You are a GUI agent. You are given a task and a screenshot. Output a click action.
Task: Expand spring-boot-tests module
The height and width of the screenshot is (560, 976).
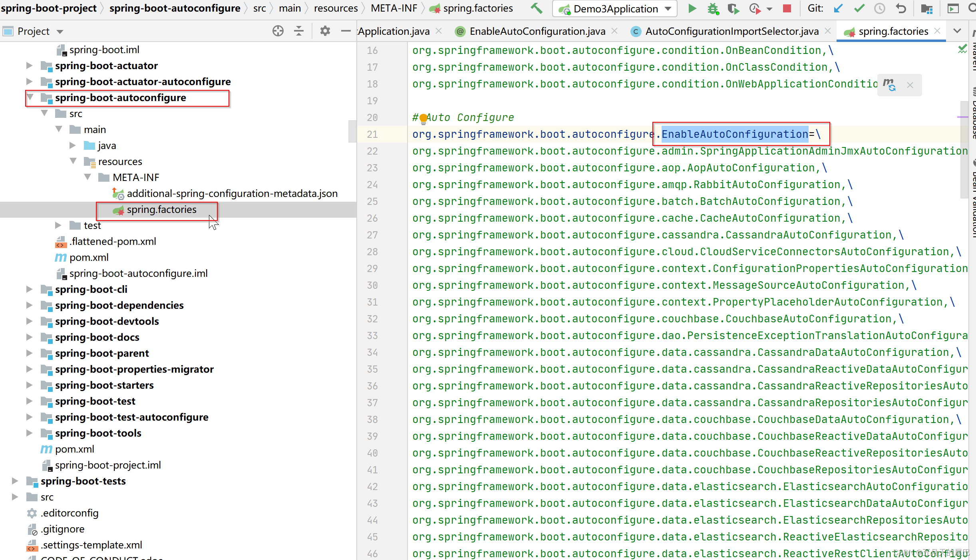click(x=15, y=481)
